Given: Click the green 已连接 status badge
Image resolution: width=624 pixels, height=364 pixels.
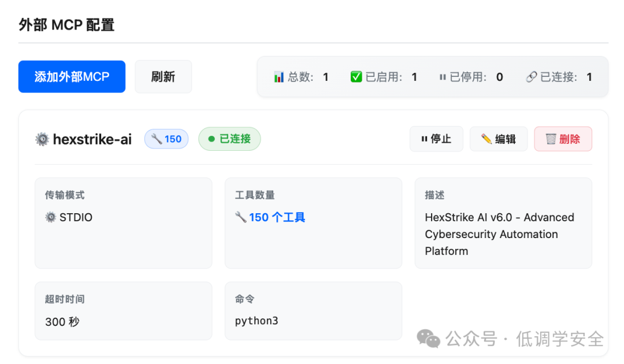Looking at the screenshot, I should (x=229, y=139).
